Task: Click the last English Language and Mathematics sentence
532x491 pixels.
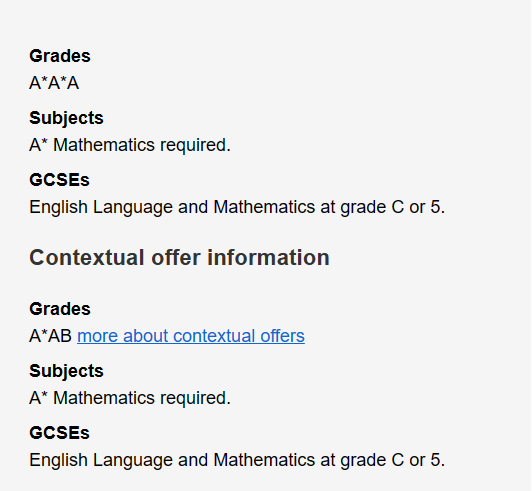Action: 237,460
